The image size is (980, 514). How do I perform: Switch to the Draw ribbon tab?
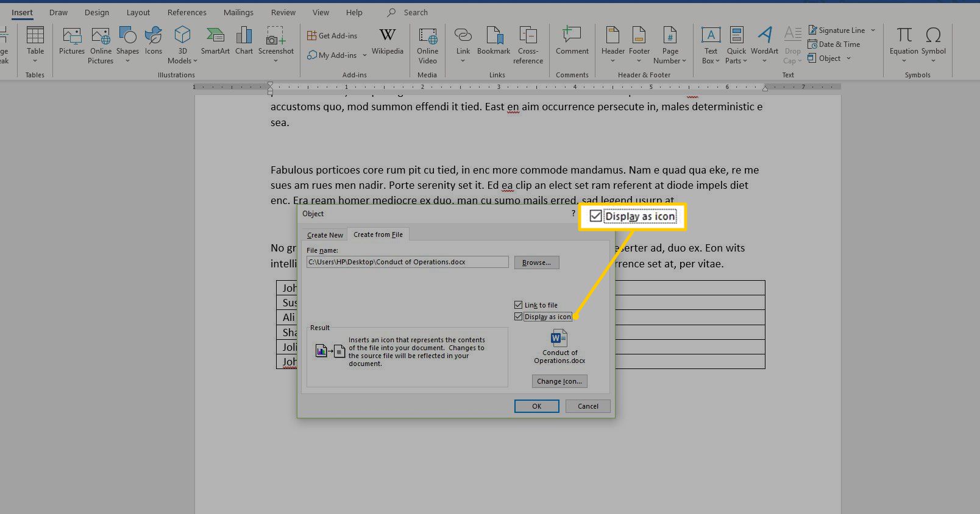59,13
